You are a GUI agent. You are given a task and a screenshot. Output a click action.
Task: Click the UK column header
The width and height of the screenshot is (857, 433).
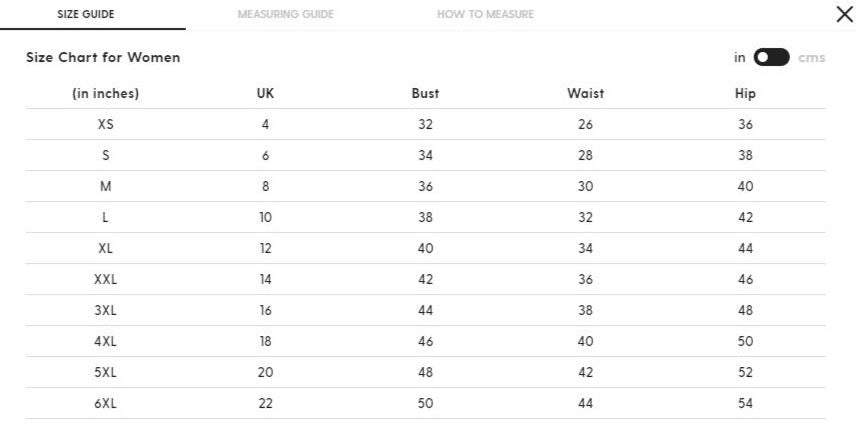(x=265, y=93)
